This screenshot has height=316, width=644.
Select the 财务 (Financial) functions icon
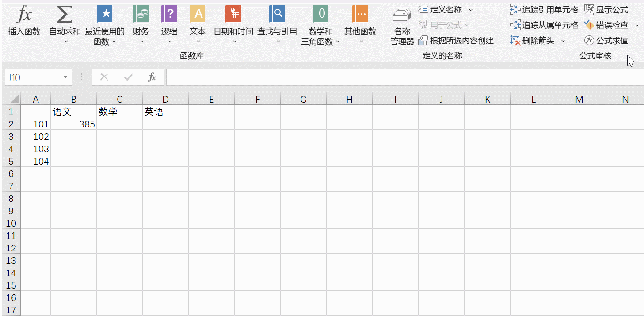pyautogui.click(x=141, y=14)
